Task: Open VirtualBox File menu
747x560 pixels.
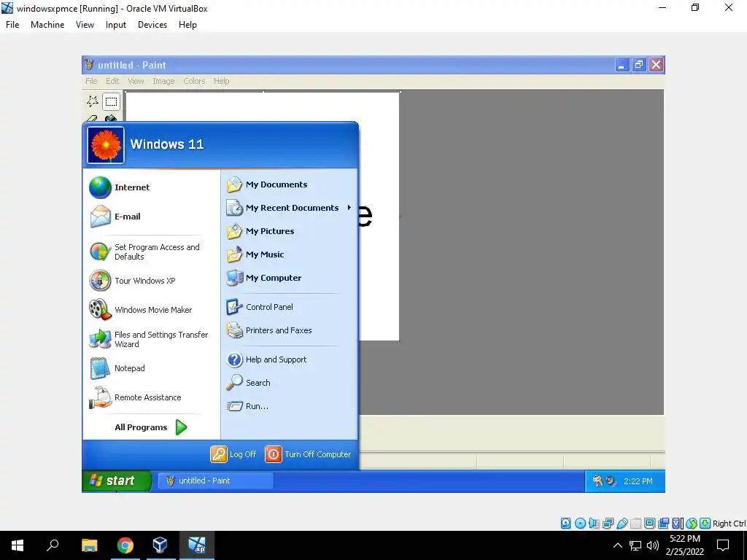Action: point(12,25)
